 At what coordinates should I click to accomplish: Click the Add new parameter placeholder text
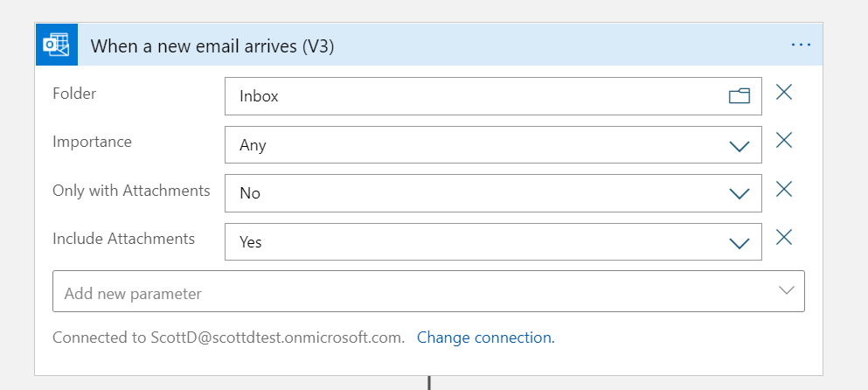(133, 294)
